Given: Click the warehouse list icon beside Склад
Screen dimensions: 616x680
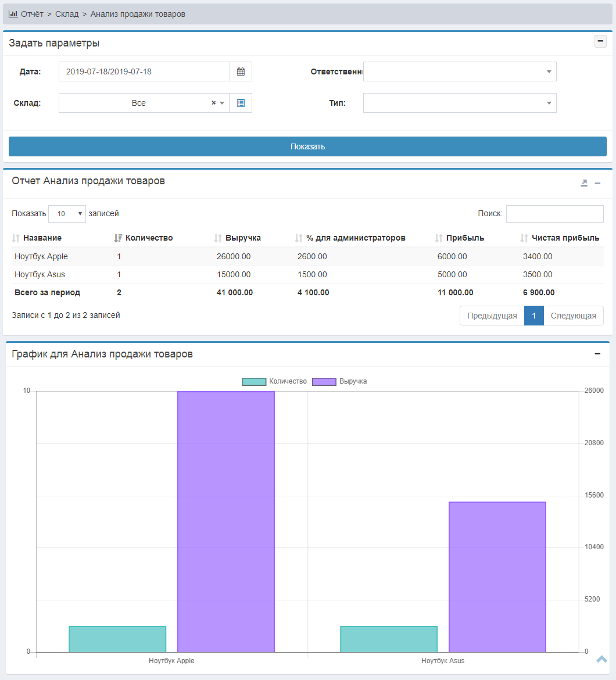Looking at the screenshot, I should coord(241,103).
